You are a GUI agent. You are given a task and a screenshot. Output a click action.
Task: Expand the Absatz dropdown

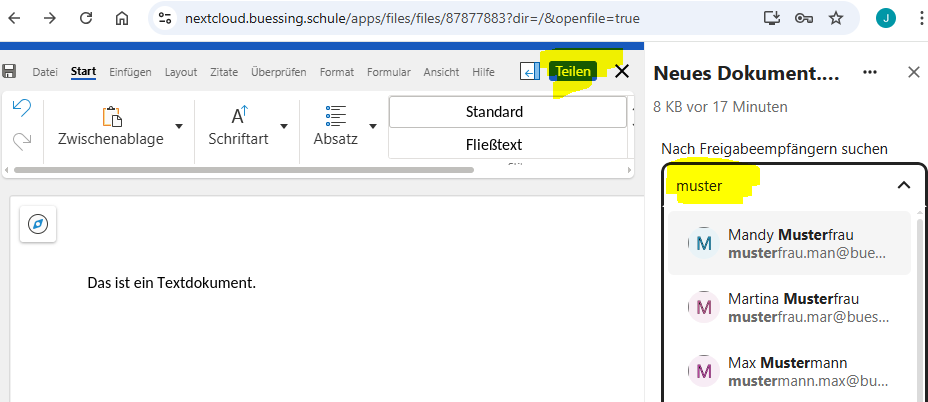[x=373, y=126]
